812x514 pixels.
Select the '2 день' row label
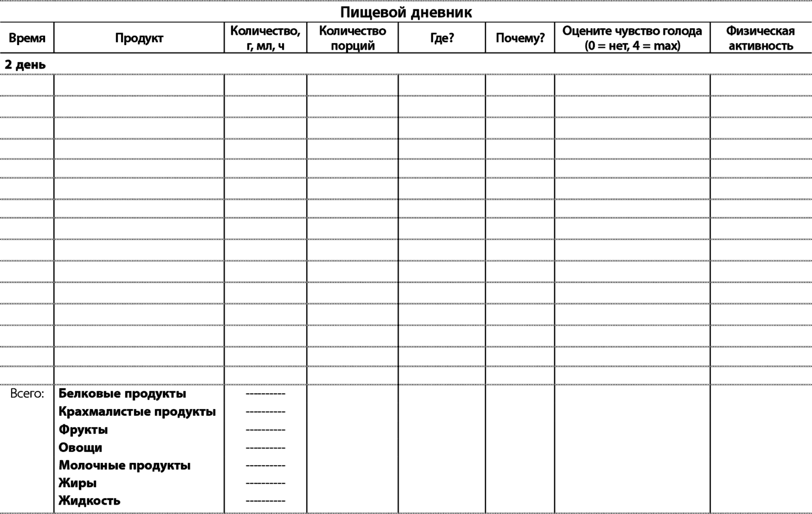click(25, 65)
